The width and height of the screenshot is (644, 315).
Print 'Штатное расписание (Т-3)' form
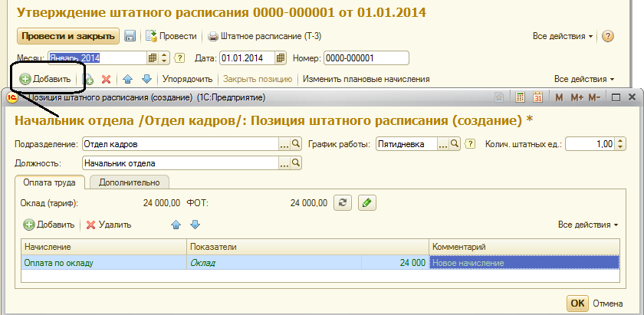point(264,36)
